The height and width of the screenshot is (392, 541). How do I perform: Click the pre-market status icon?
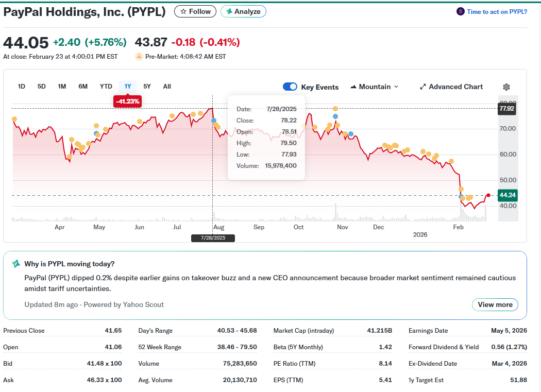tap(139, 57)
